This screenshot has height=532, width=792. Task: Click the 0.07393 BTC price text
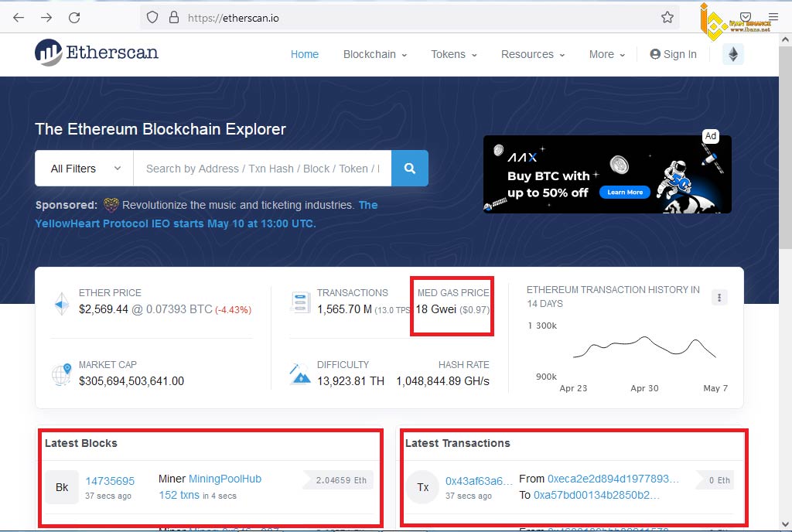tap(179, 309)
